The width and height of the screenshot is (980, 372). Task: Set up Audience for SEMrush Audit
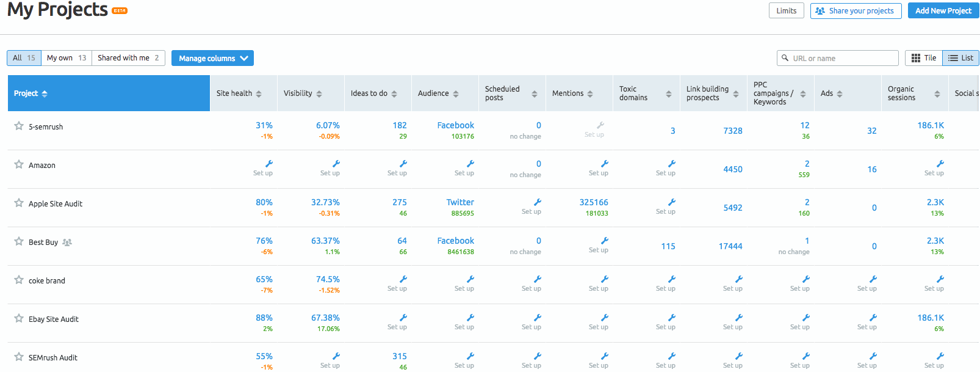465,360
